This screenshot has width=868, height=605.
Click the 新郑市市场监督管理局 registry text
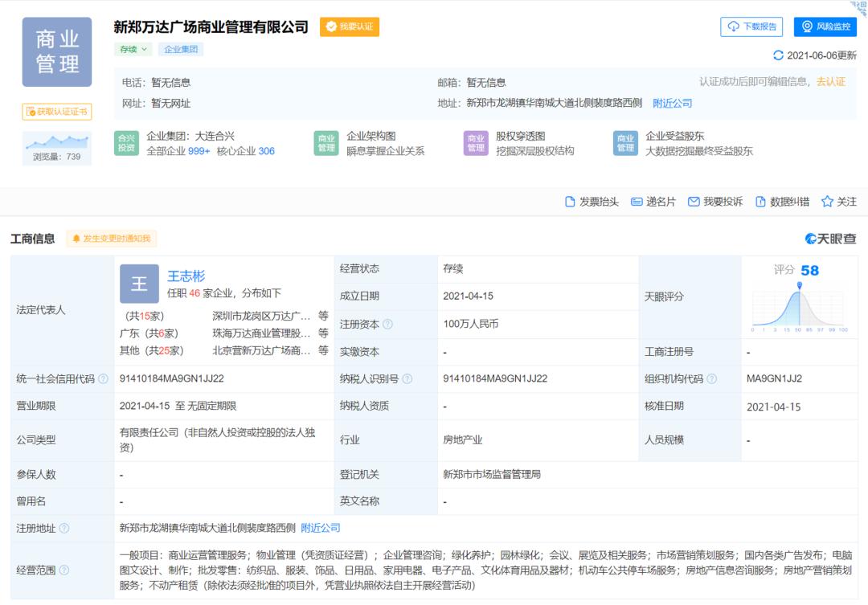(x=492, y=474)
